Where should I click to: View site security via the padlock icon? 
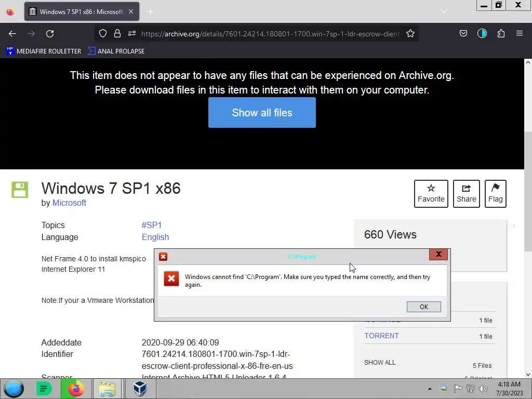117,33
